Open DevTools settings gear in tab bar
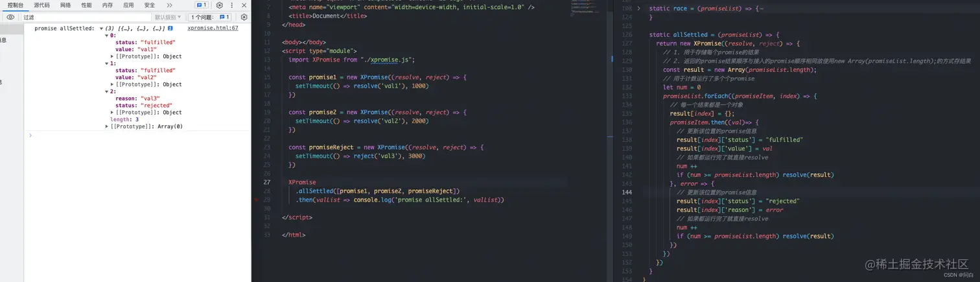 pyautogui.click(x=220, y=5)
